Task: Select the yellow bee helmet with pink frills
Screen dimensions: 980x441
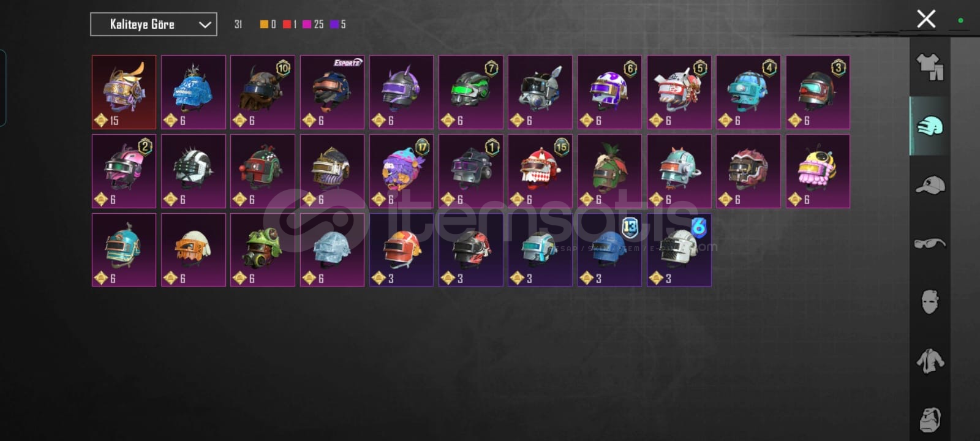Action: 818,171
